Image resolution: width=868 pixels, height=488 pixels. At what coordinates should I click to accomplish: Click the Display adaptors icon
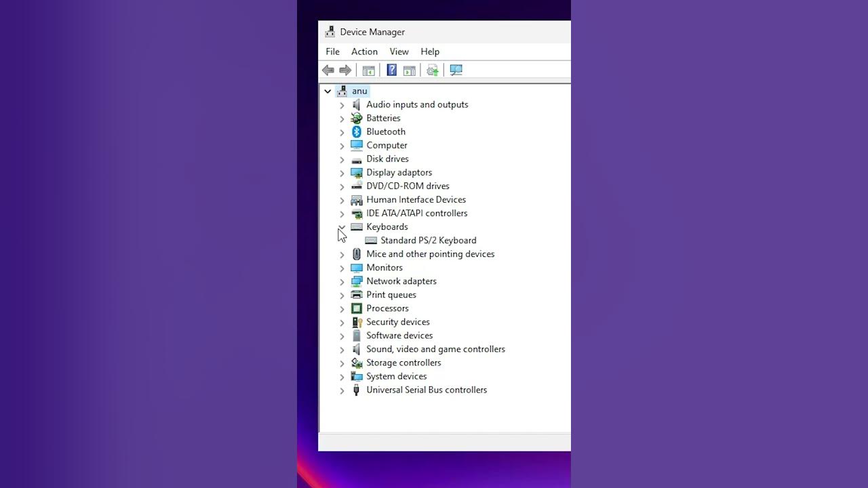(357, 172)
